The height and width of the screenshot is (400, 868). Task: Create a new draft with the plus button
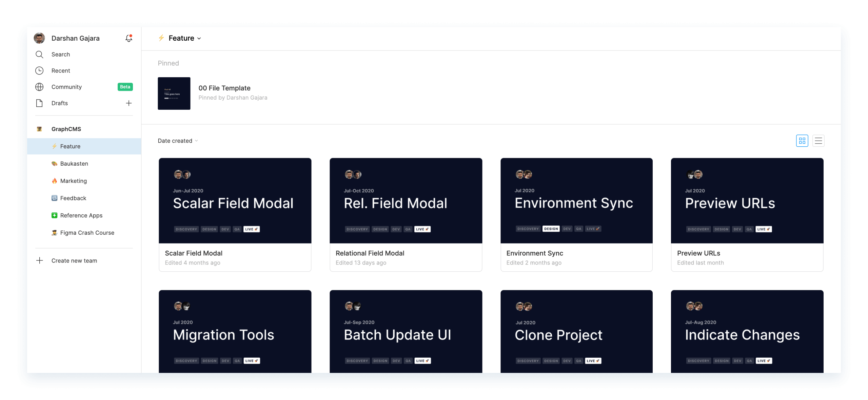129,103
